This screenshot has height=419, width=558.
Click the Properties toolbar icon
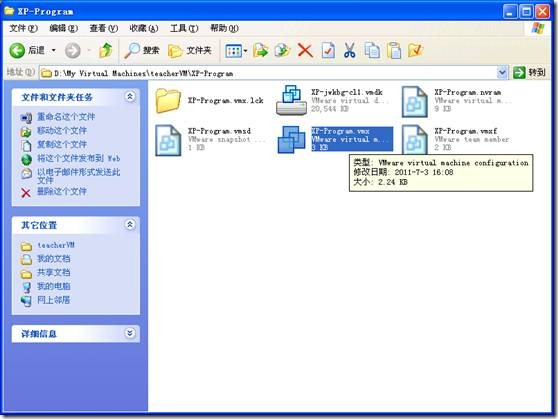[328, 51]
